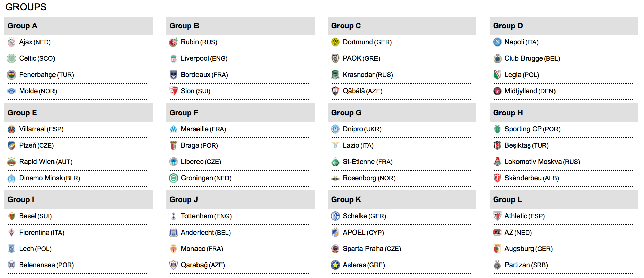Screen dimensions: 644x278
Task: Open the Celtic team link
Action: [28, 59]
